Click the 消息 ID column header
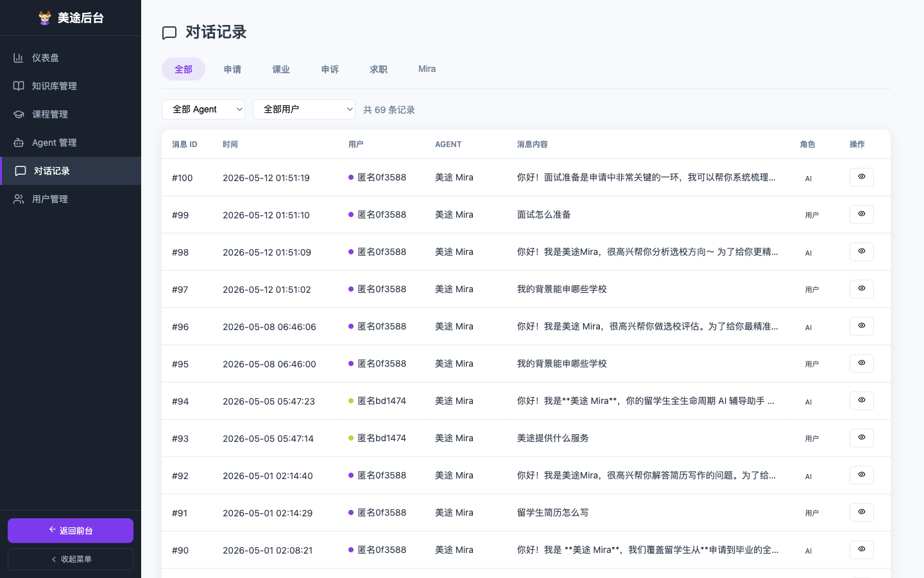 (185, 144)
